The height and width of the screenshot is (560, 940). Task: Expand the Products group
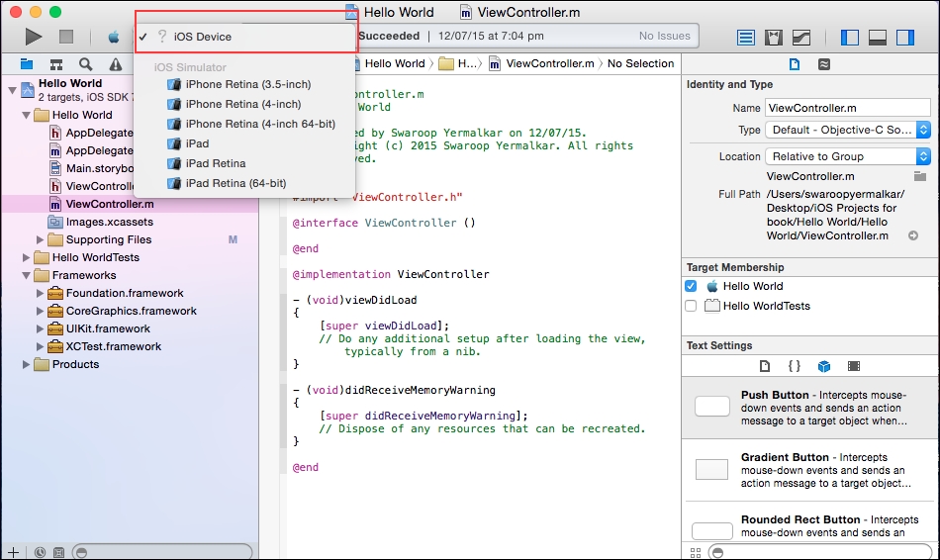point(26,364)
